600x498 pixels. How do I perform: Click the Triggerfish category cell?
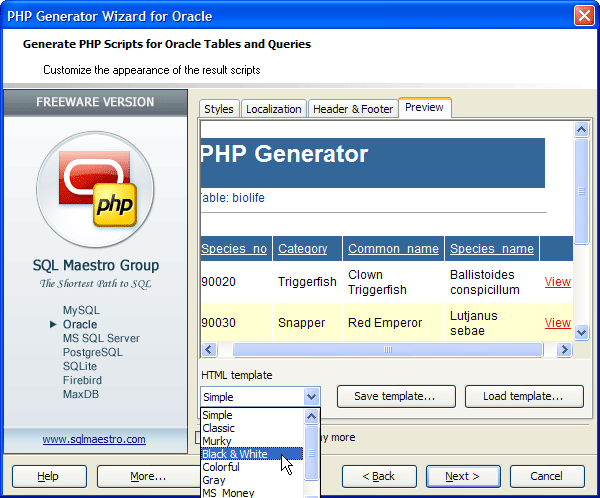pos(307,282)
